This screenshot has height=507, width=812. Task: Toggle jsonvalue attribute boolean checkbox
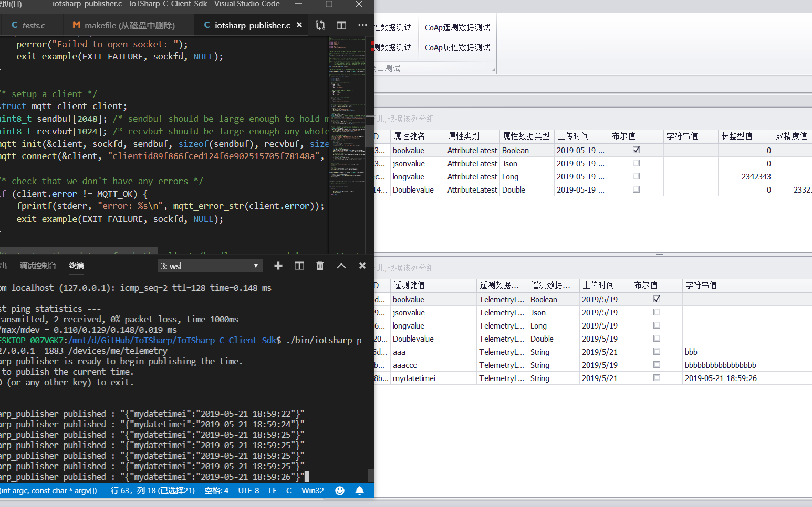(637, 163)
